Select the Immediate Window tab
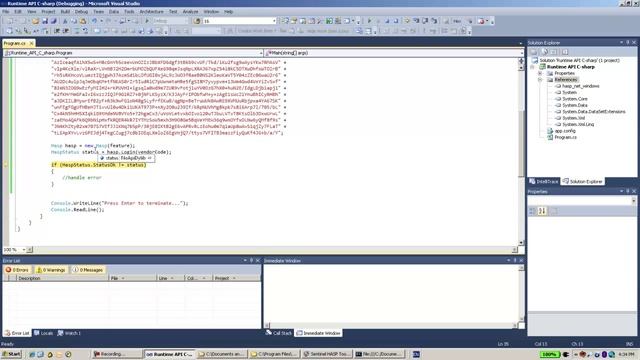This screenshot has width=640, height=360. click(318, 333)
